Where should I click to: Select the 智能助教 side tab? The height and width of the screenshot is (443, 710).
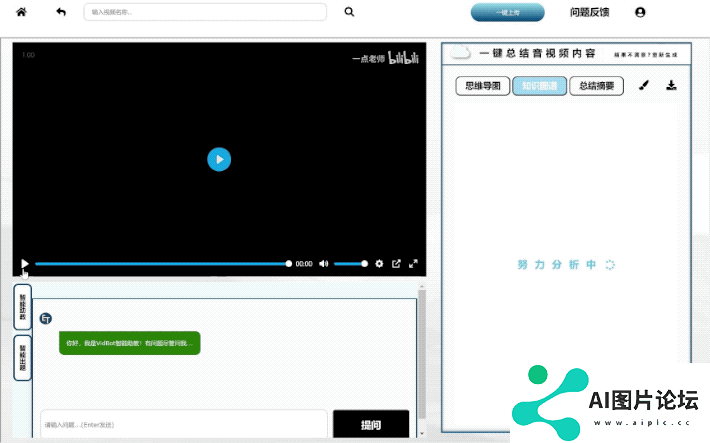point(23,307)
